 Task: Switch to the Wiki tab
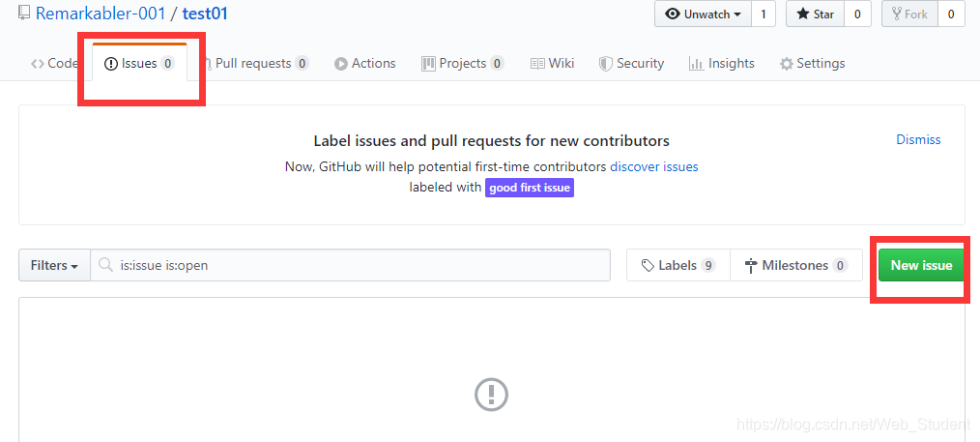tap(552, 63)
